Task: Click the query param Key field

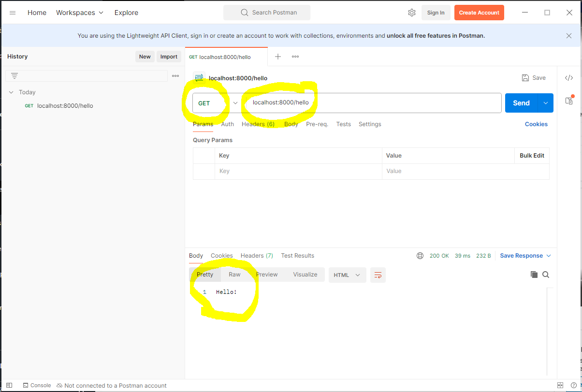Action: (x=298, y=171)
